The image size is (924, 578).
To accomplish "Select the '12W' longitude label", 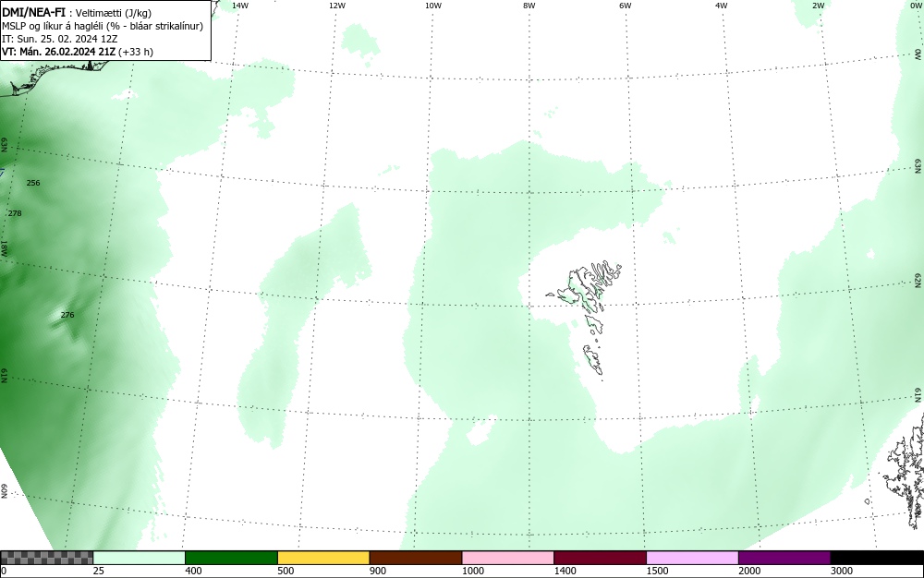I will 337,6.
